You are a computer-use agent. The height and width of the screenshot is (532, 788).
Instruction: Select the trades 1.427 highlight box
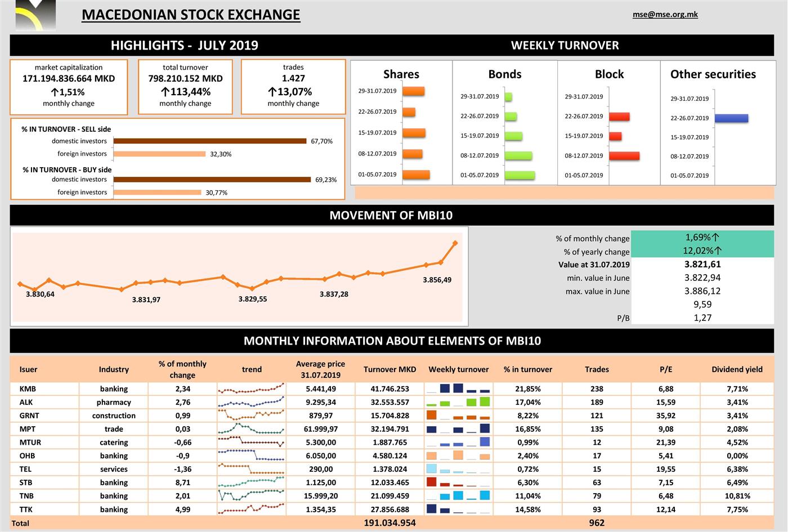[x=293, y=87]
